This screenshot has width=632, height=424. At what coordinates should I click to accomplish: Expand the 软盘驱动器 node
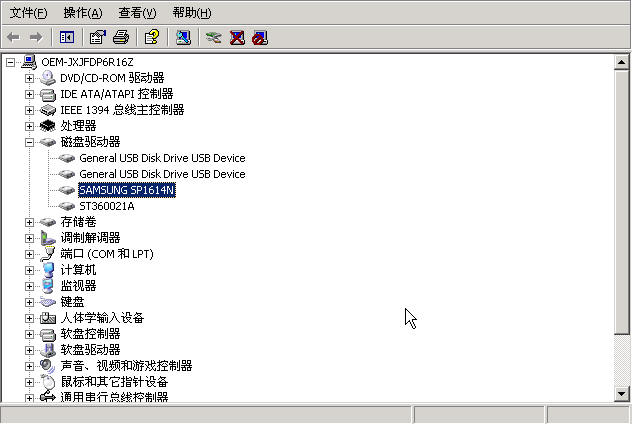(29, 350)
